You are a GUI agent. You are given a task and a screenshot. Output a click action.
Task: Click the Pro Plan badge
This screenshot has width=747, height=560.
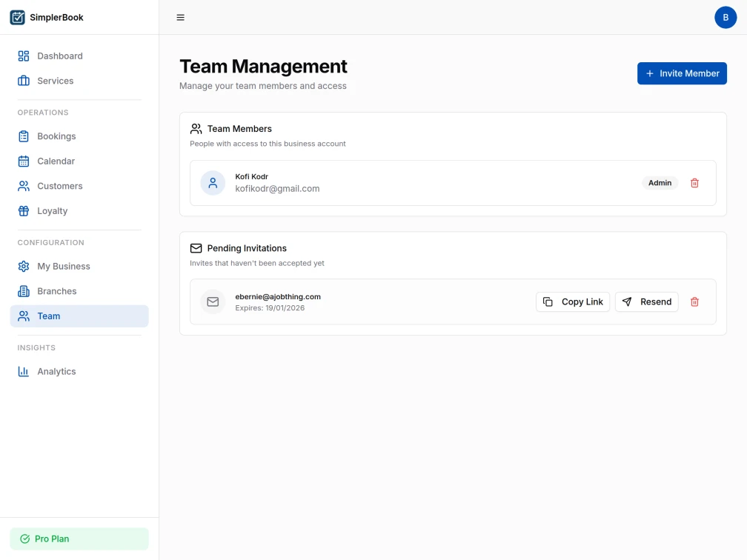(79, 539)
